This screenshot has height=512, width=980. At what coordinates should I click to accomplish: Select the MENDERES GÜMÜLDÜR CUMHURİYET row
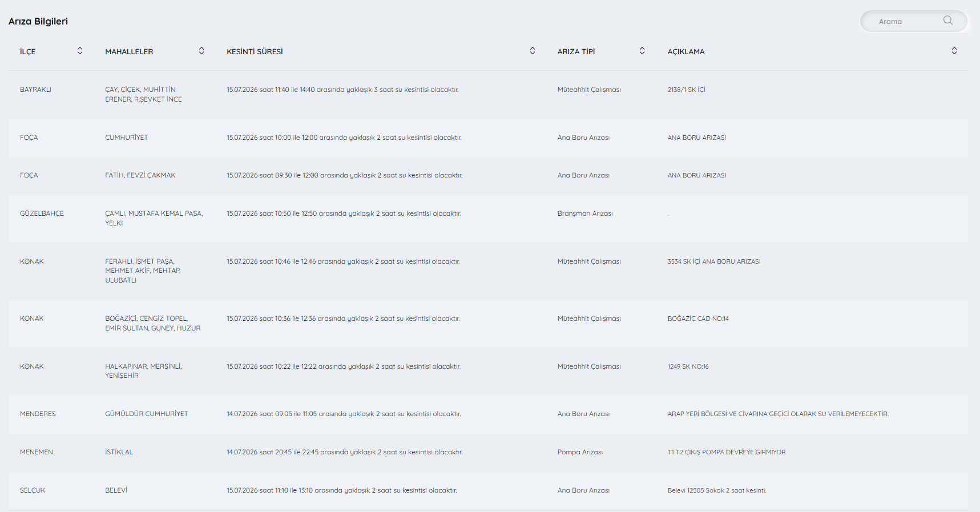click(x=488, y=414)
